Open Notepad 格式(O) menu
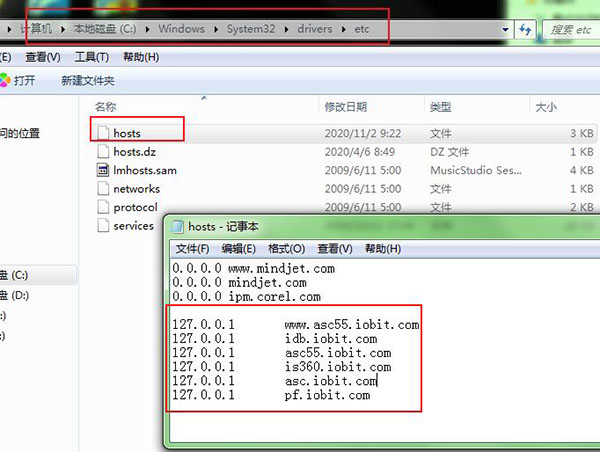600x452 pixels. coord(287,249)
